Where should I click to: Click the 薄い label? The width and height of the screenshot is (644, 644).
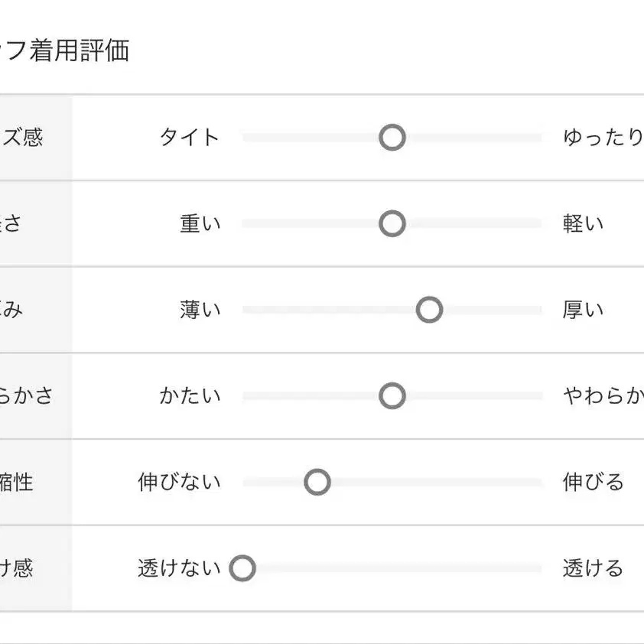[200, 310]
